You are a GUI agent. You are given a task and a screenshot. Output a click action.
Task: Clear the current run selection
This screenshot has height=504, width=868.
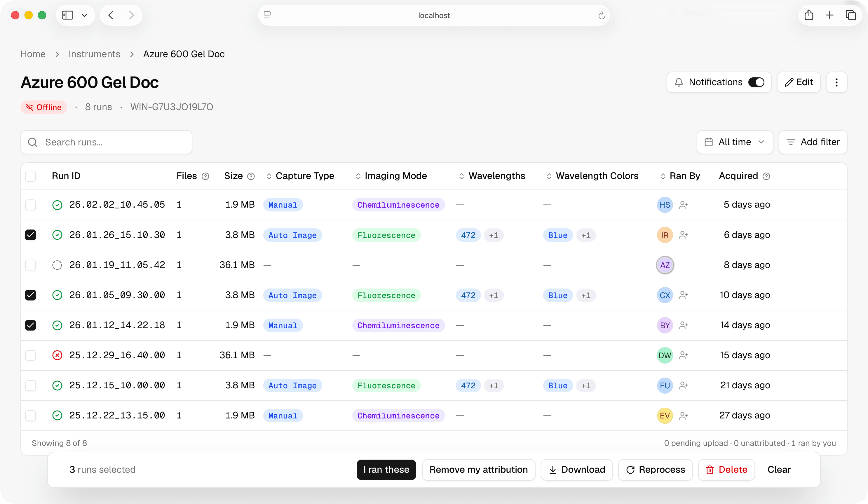coord(779,470)
